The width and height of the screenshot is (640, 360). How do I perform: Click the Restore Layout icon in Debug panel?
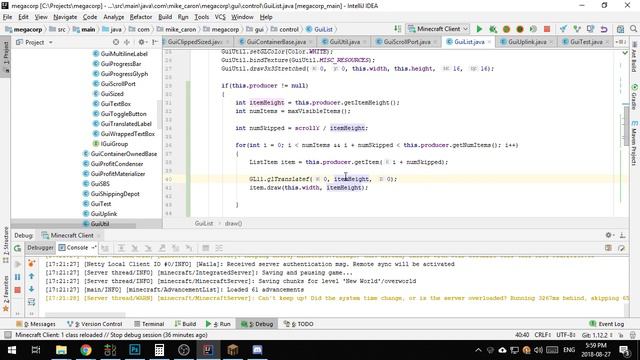pos(608,248)
